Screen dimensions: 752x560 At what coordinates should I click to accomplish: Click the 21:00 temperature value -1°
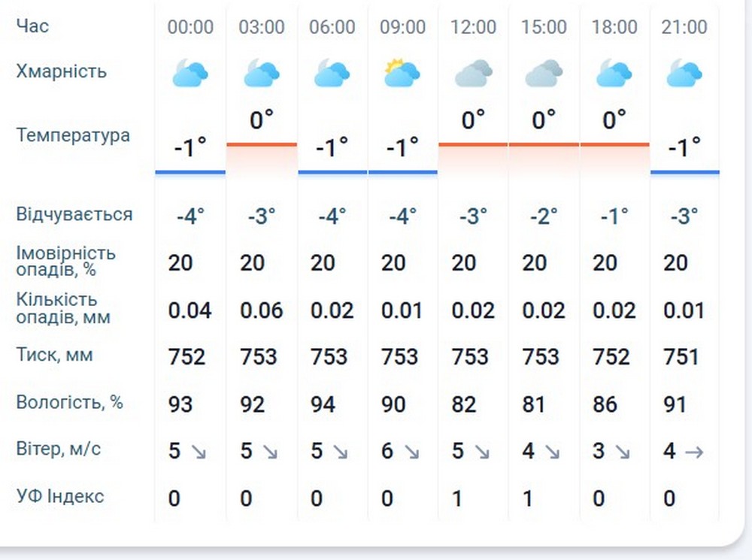pyautogui.click(x=684, y=147)
